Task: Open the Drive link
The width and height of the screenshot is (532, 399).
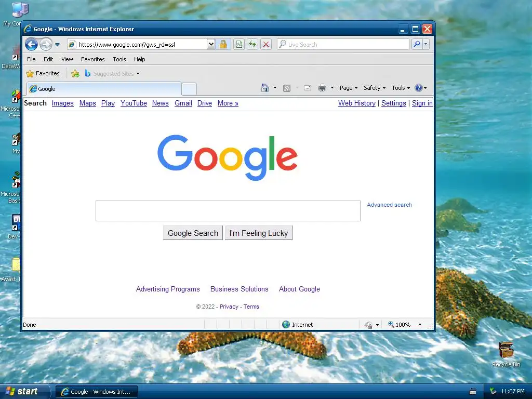Action: tap(205, 103)
